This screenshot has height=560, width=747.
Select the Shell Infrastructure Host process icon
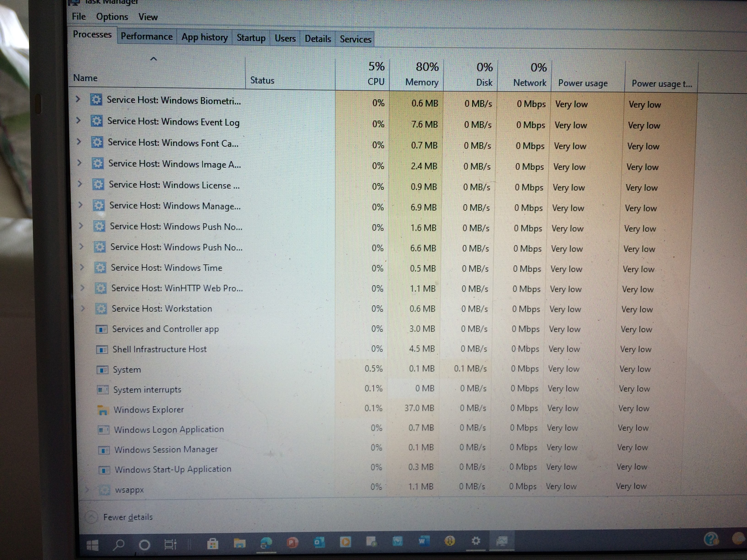pyautogui.click(x=102, y=349)
